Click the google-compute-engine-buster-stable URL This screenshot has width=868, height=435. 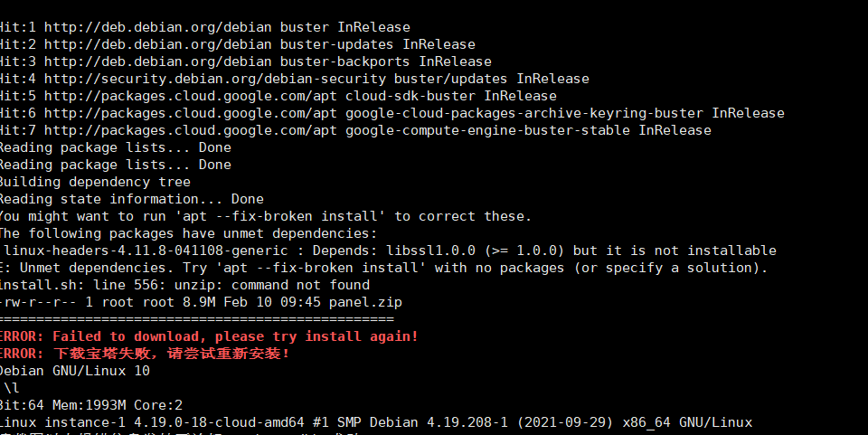(191, 130)
